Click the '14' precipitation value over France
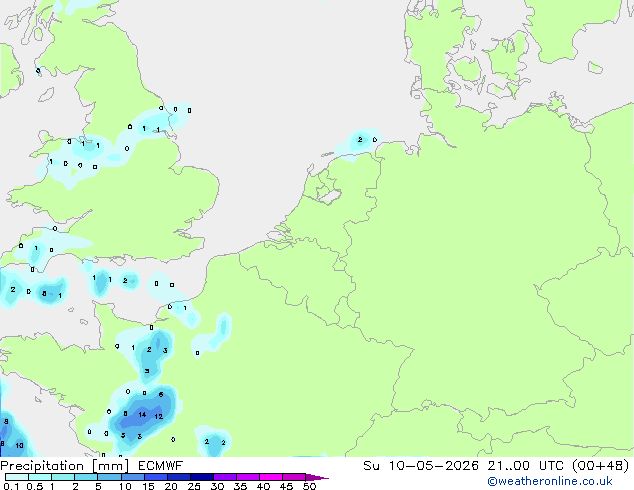This screenshot has width=634, height=490. tap(142, 414)
